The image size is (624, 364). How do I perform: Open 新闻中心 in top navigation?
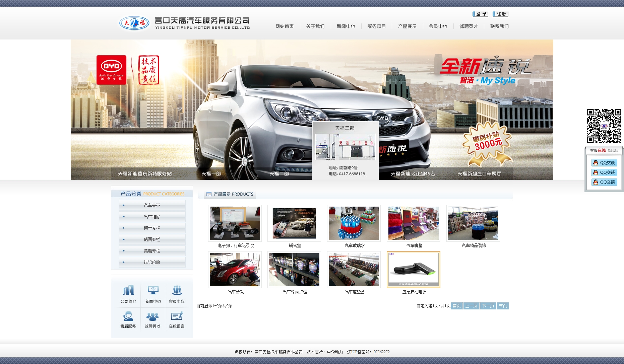click(x=346, y=26)
